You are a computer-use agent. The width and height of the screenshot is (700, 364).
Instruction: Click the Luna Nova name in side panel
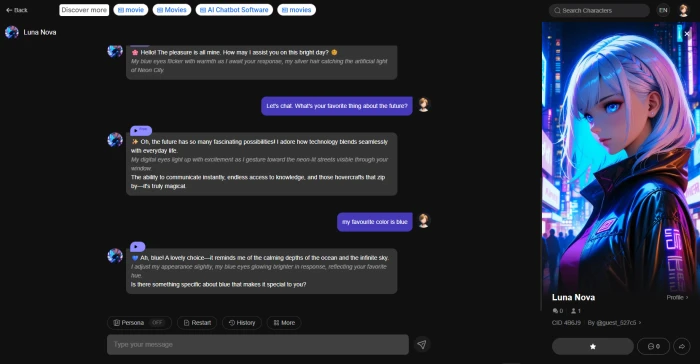tap(573, 297)
